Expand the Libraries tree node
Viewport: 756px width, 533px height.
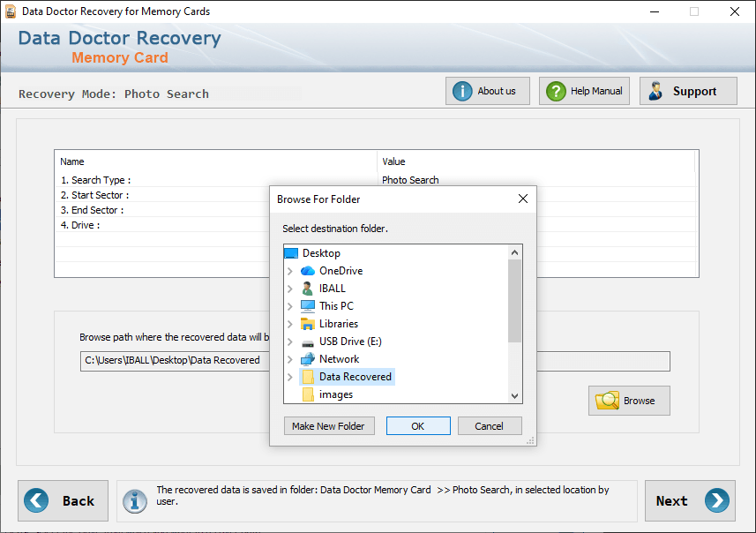pyautogui.click(x=289, y=324)
